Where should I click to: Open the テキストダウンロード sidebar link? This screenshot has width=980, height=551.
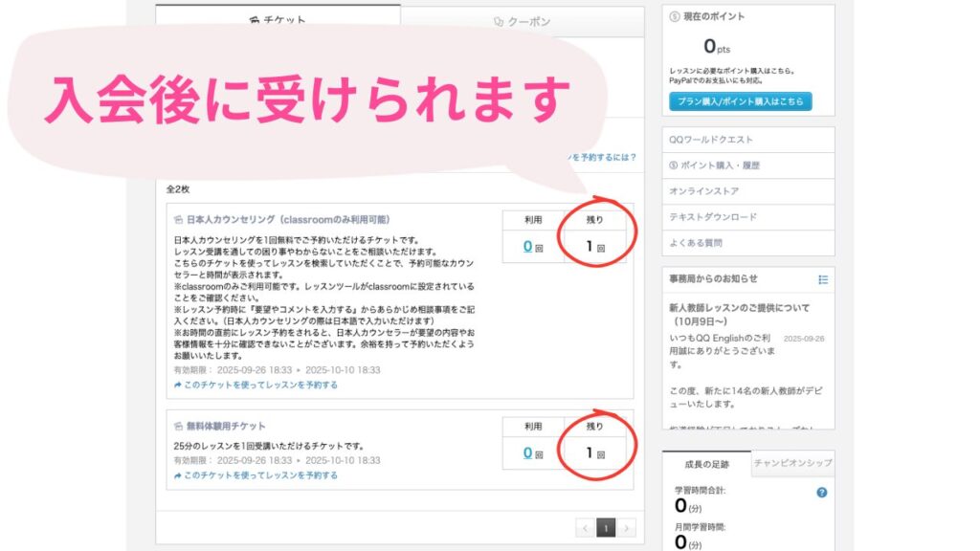713,217
